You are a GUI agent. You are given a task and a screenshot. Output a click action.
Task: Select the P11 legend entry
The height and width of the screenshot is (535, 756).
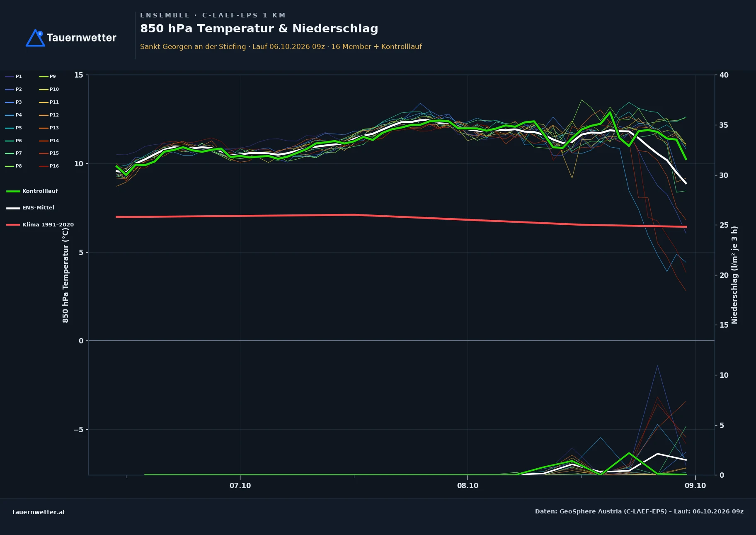[49, 102]
